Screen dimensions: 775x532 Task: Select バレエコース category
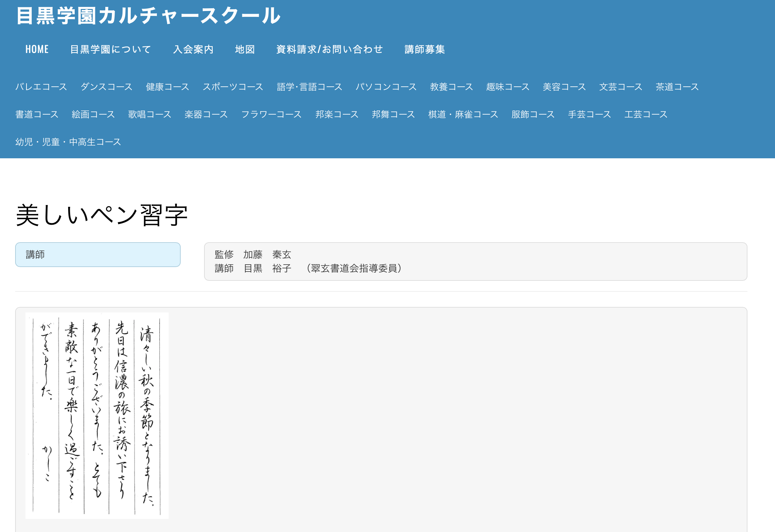(x=41, y=87)
